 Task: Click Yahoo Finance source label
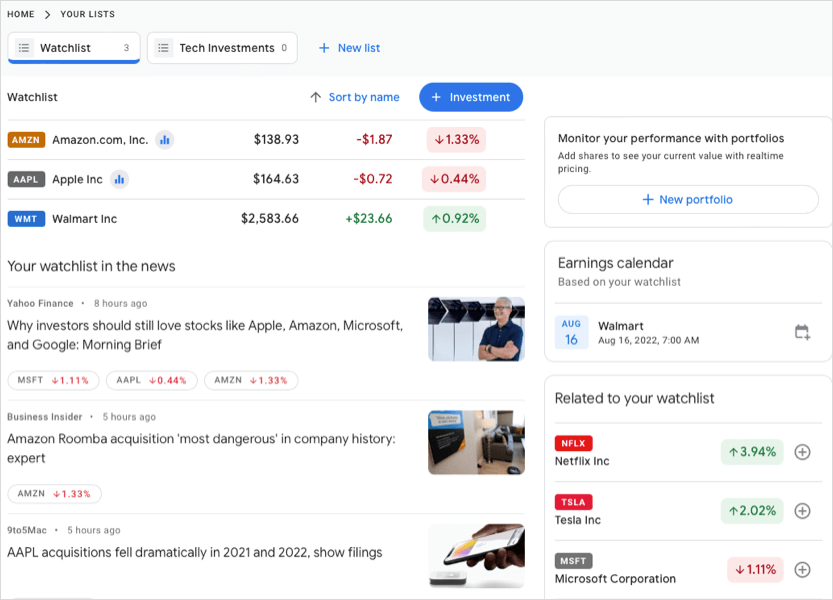point(40,303)
